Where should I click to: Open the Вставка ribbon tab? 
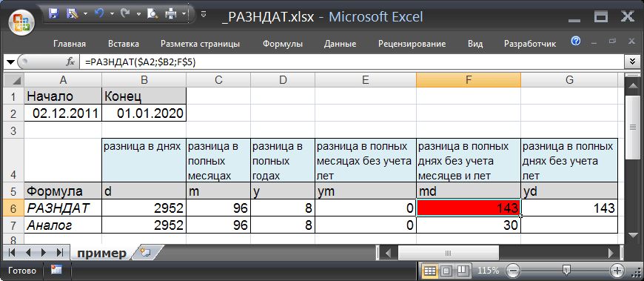[123, 44]
